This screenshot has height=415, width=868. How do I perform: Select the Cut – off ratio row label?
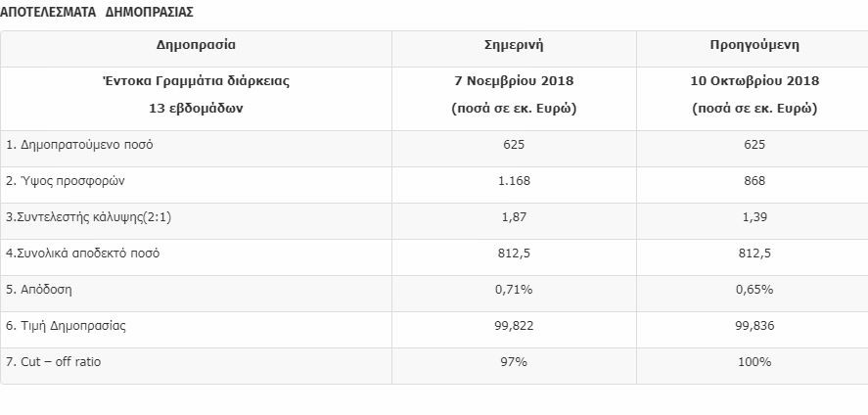[54, 362]
